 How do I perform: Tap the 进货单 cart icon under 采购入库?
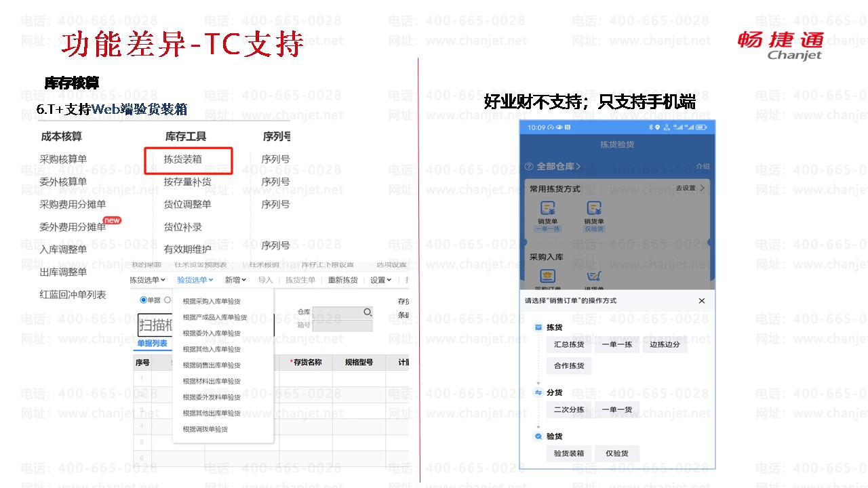click(594, 276)
